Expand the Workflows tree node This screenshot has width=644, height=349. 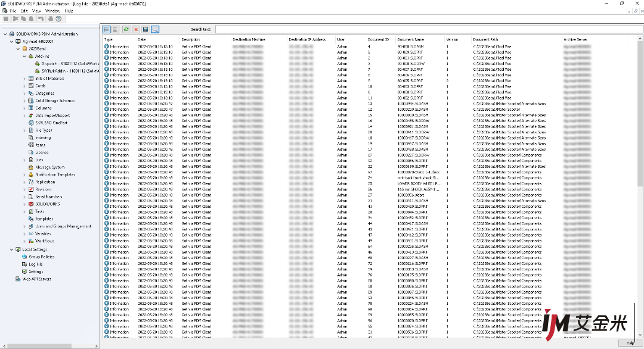tap(24, 241)
